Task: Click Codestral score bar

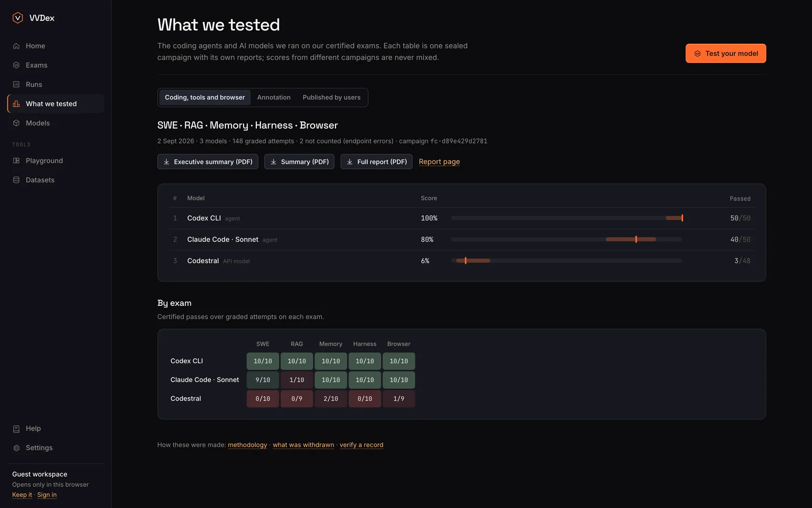Action: 566,261
